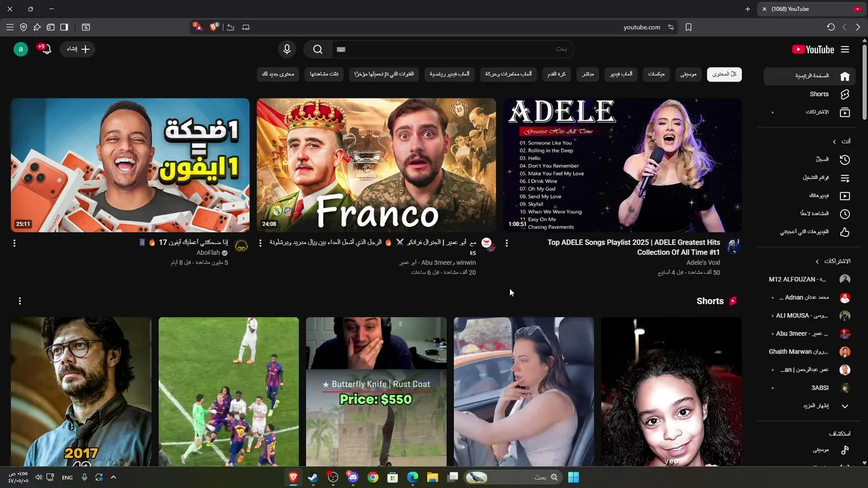Start voice search with microphone
Viewport: 868px width, 488px height.
[287, 49]
